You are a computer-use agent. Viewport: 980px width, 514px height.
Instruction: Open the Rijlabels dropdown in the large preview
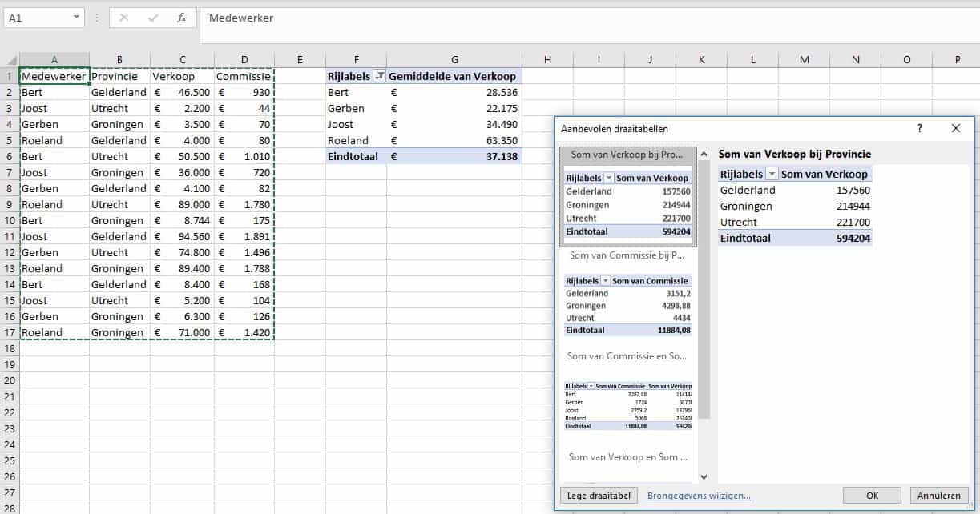[772, 174]
